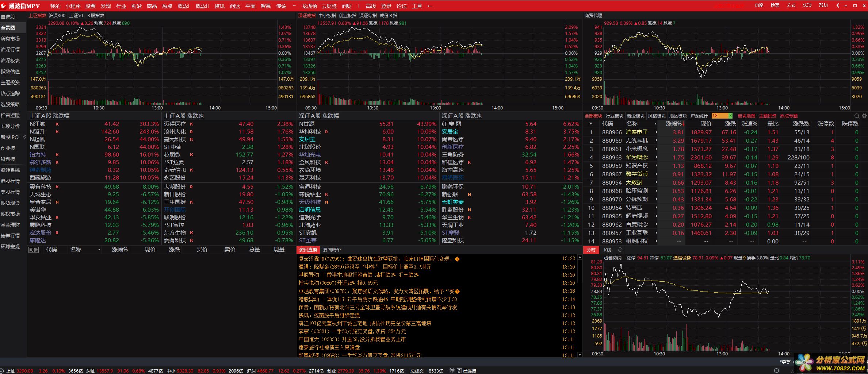Click the left-arrow icon after 工具 menu
Screen dimensions: 868x374
click(430, 6)
